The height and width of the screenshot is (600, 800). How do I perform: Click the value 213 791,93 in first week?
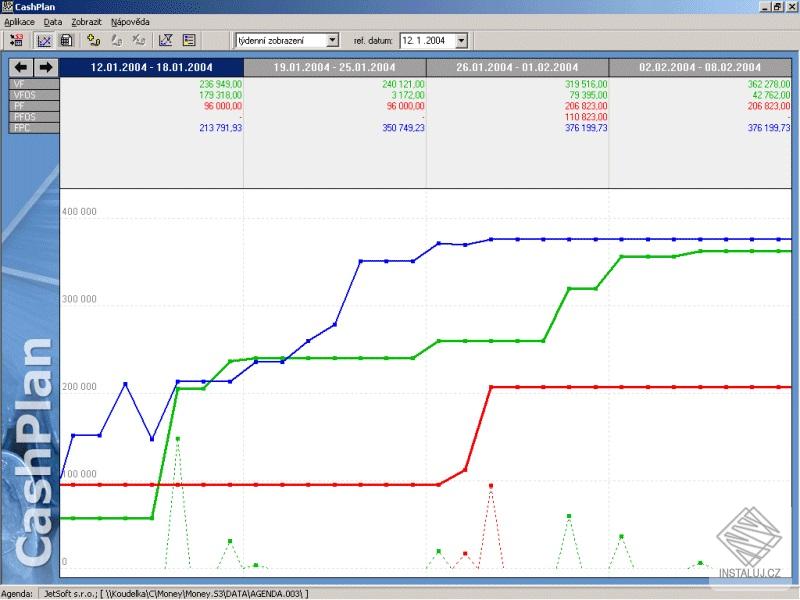[220, 128]
